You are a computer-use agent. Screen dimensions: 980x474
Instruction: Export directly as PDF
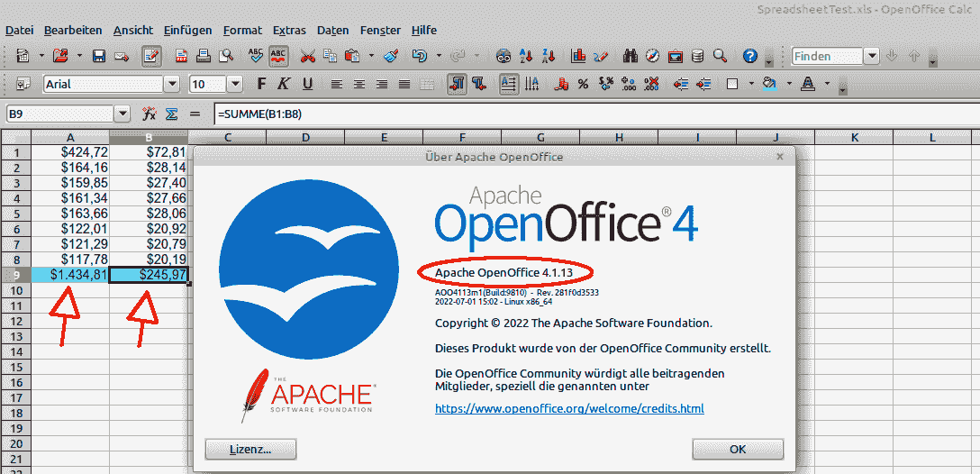[182, 56]
